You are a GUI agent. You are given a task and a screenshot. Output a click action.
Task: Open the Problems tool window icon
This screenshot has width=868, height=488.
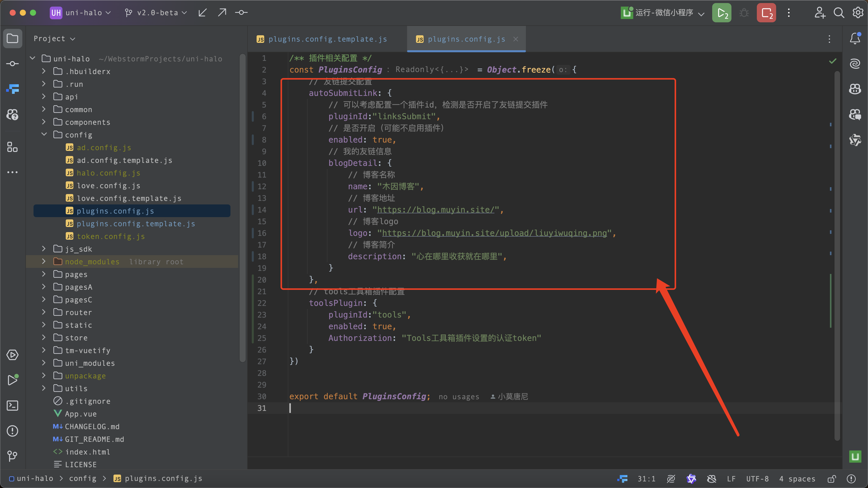[12, 430]
